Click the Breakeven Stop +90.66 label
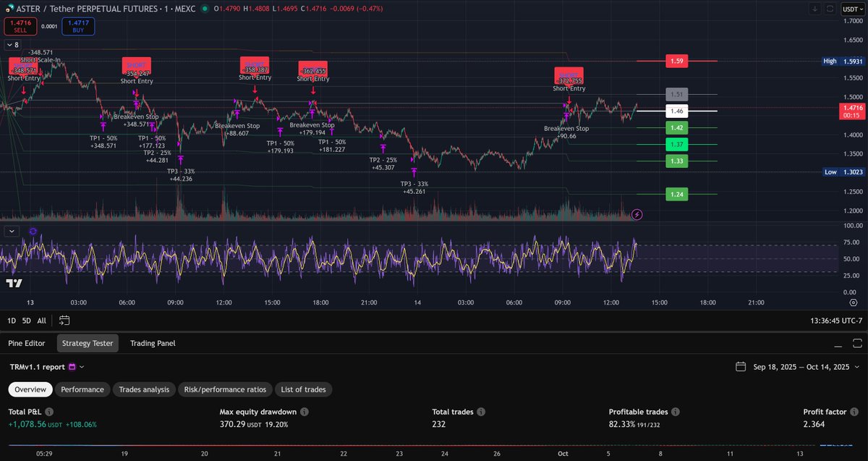868x461 pixels. tap(566, 132)
